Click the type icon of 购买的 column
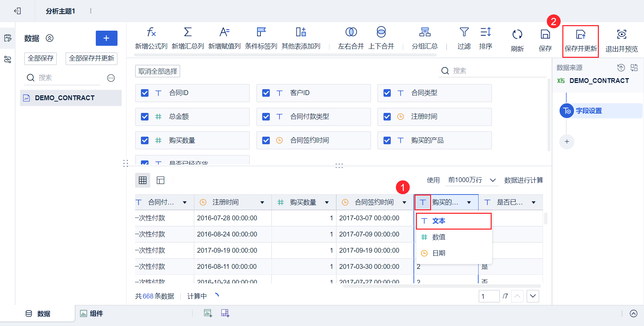This screenshot has width=644, height=326. [422, 202]
